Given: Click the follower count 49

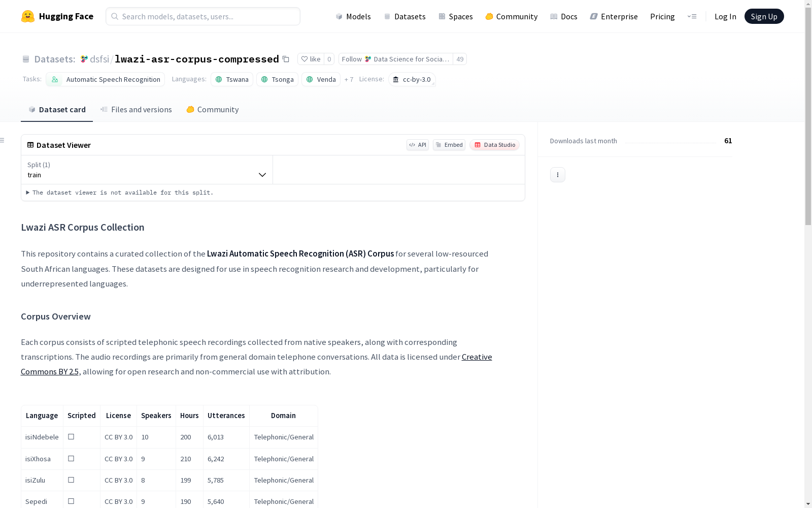Looking at the screenshot, I should tap(460, 59).
